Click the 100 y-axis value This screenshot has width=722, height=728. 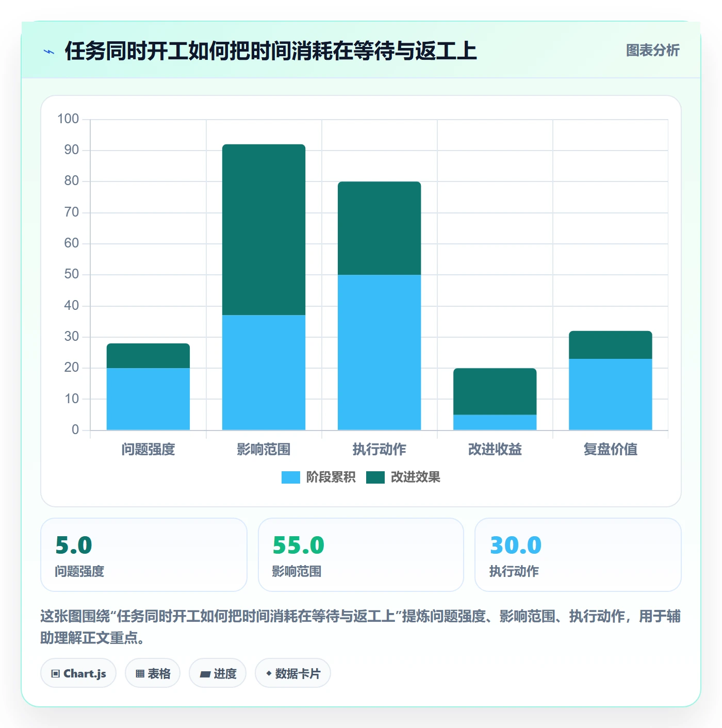point(68,119)
